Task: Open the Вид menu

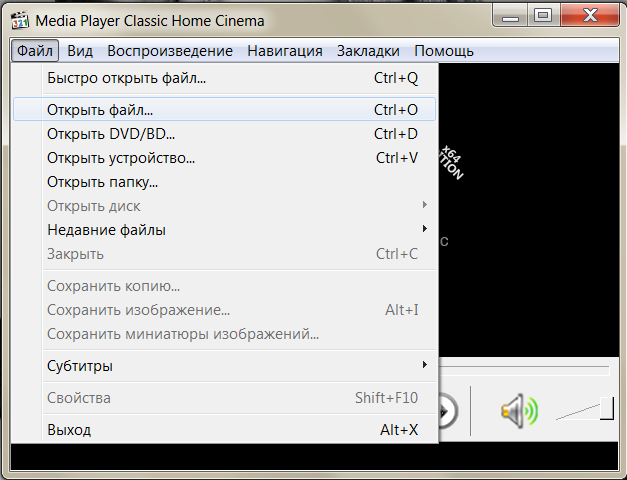Action: click(x=80, y=51)
